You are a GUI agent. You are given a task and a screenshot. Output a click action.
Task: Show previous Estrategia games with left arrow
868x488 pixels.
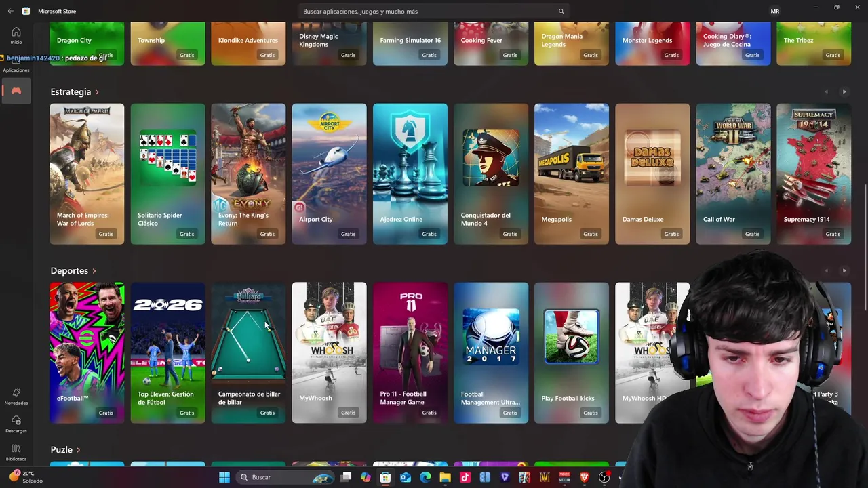pos(826,91)
